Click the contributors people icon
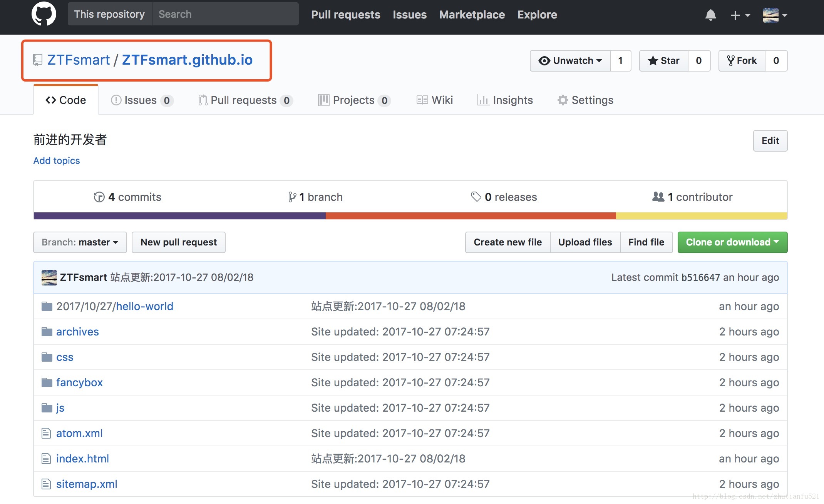The image size is (824, 504). point(658,197)
